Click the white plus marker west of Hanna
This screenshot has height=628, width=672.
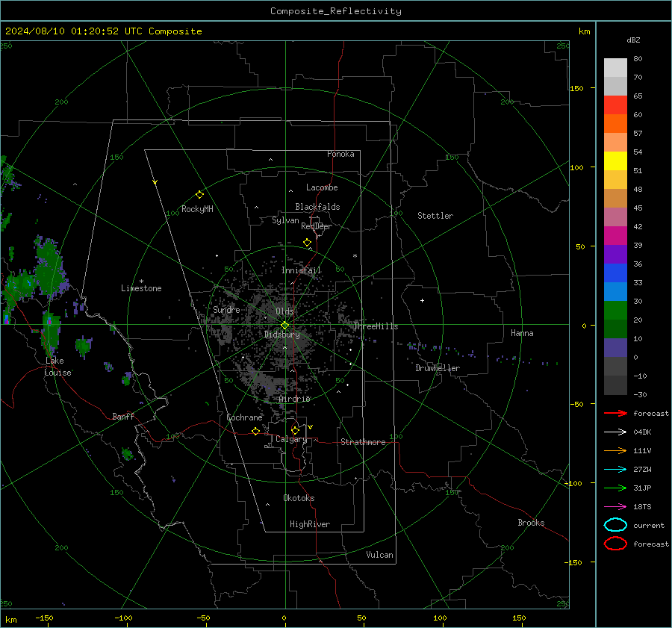point(422,300)
